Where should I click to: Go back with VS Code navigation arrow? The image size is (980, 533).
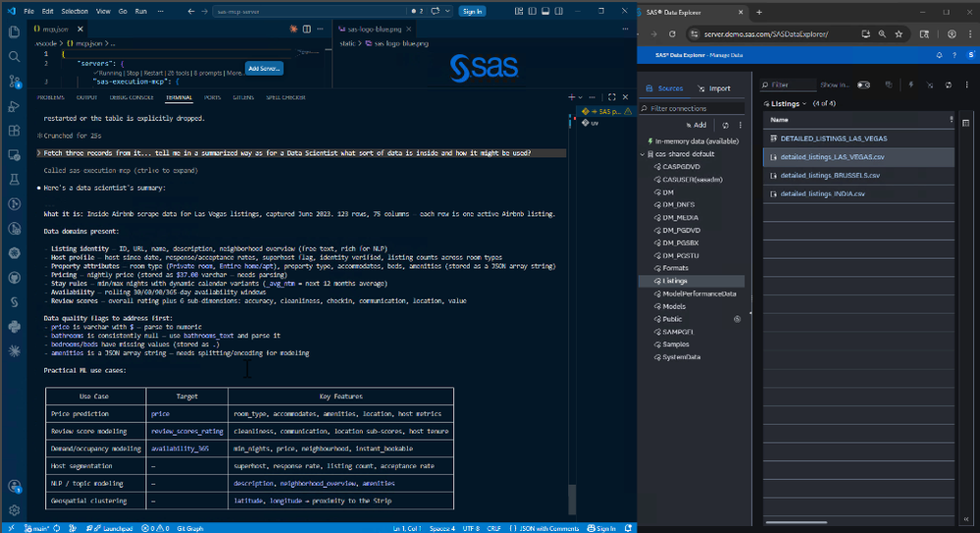191,11
